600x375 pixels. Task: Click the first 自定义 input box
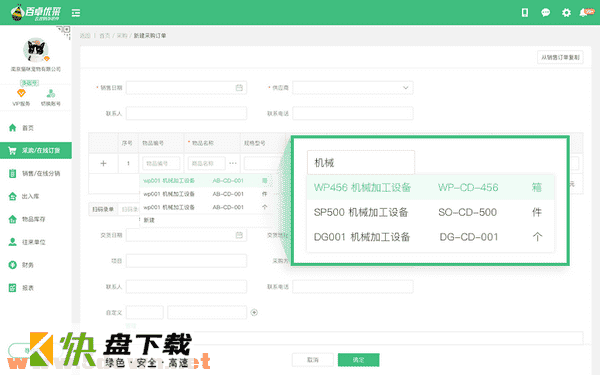(145, 313)
